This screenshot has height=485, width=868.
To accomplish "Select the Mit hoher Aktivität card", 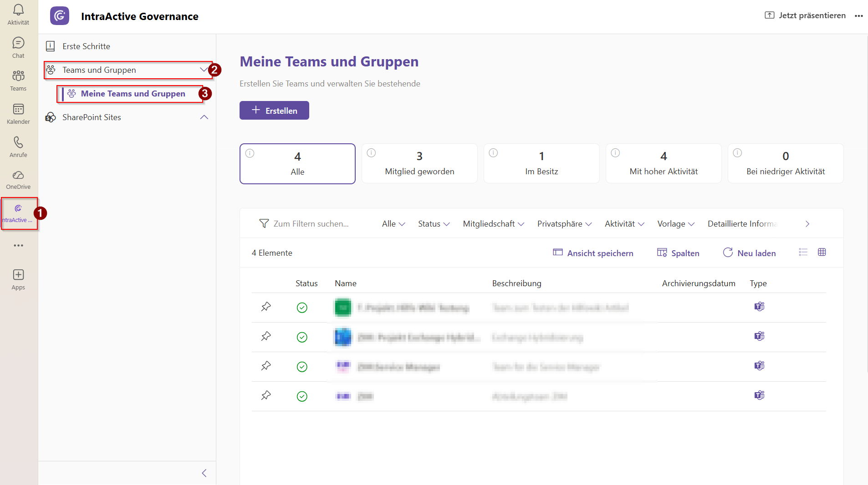I will click(x=664, y=164).
